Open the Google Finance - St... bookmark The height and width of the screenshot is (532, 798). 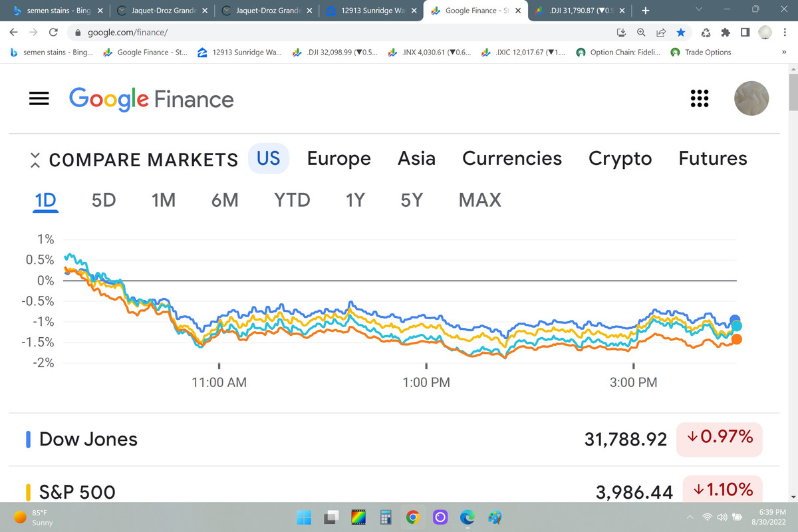pos(145,53)
